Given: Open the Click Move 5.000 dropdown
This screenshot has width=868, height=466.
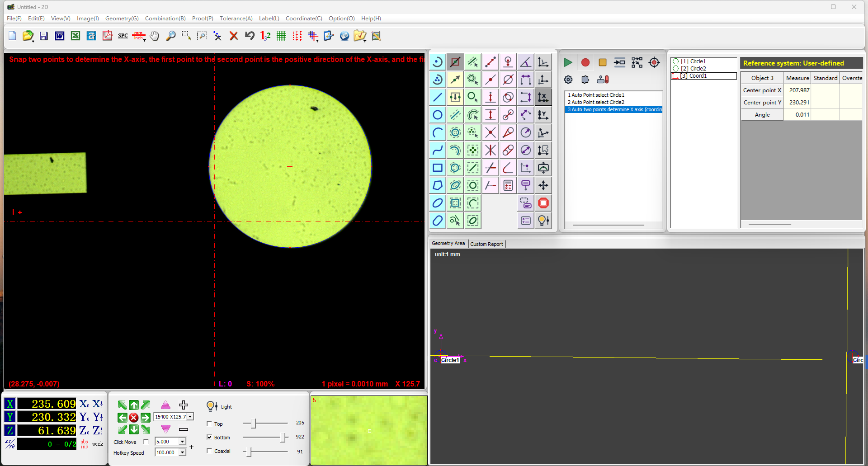Looking at the screenshot, I should pos(182,442).
